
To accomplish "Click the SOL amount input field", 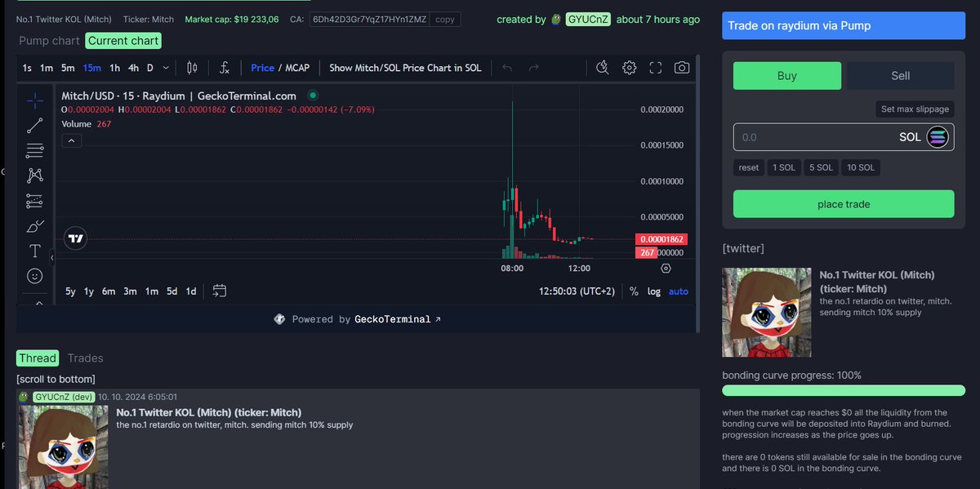I will 844,137.
